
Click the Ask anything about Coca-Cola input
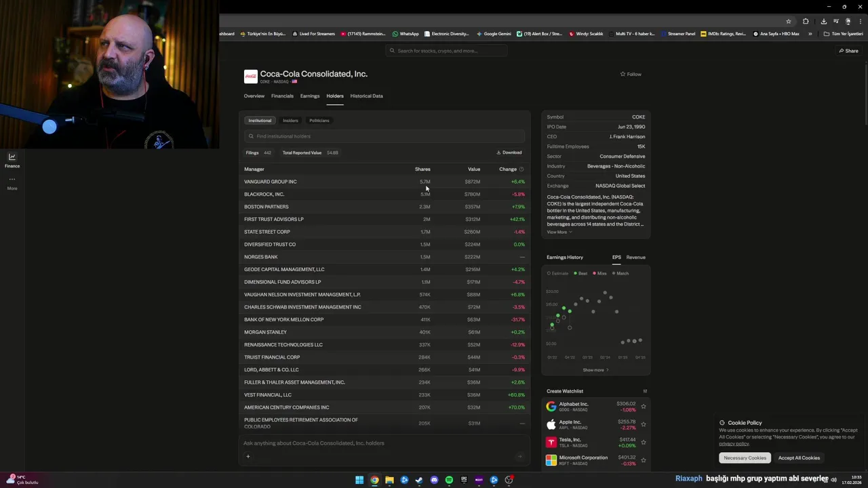384,443
